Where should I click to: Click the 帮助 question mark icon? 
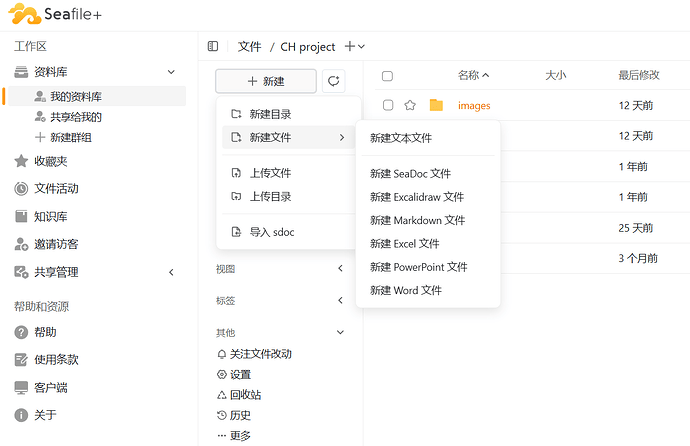tap(21, 332)
